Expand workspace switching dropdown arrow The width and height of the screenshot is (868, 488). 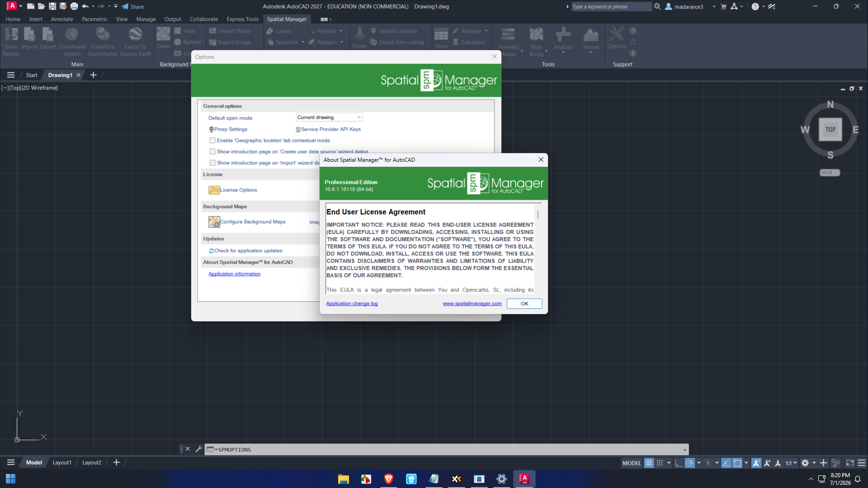point(814,463)
